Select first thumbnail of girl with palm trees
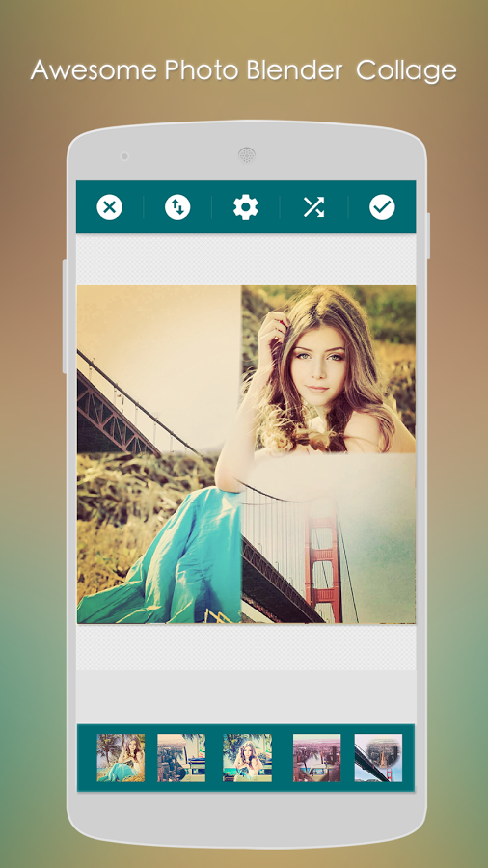This screenshot has height=868, width=488. [121, 758]
